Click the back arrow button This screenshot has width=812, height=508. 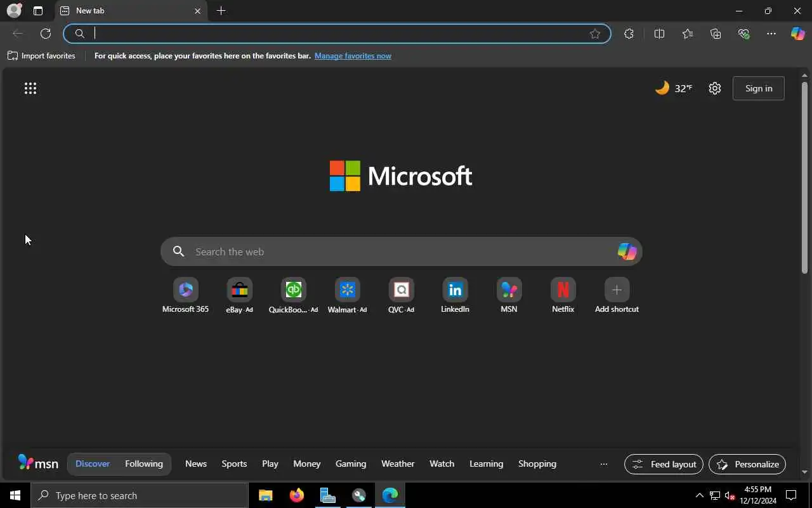click(x=18, y=34)
